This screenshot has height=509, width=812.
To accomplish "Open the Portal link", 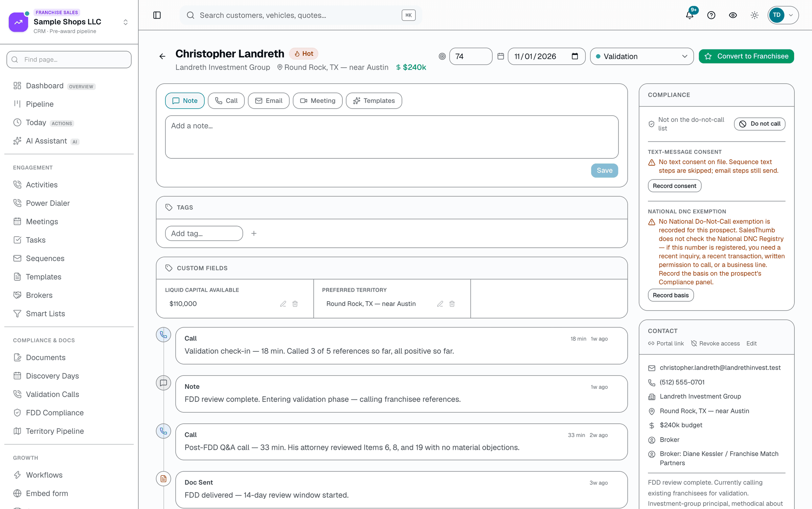I will click(x=666, y=344).
